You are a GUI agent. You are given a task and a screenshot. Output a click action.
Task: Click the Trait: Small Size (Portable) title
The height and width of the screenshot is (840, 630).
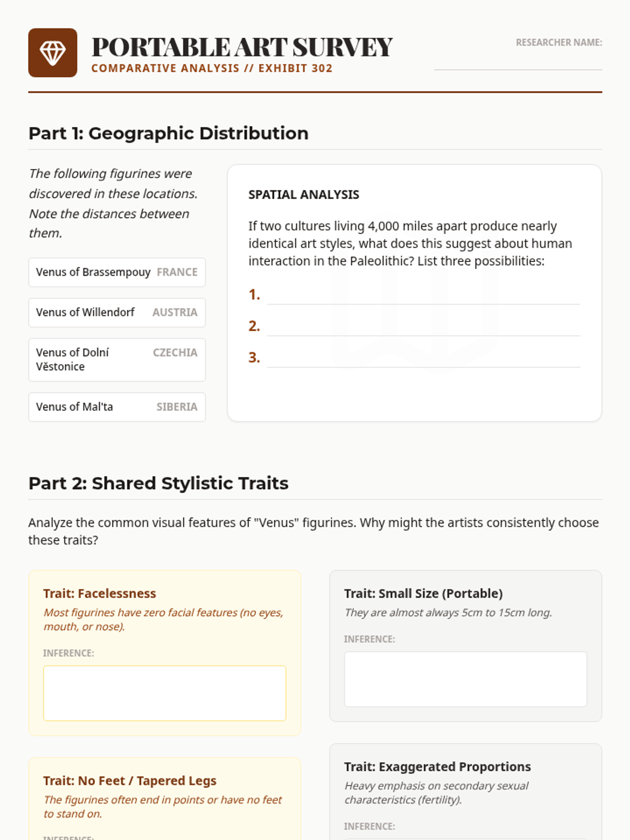(x=423, y=593)
